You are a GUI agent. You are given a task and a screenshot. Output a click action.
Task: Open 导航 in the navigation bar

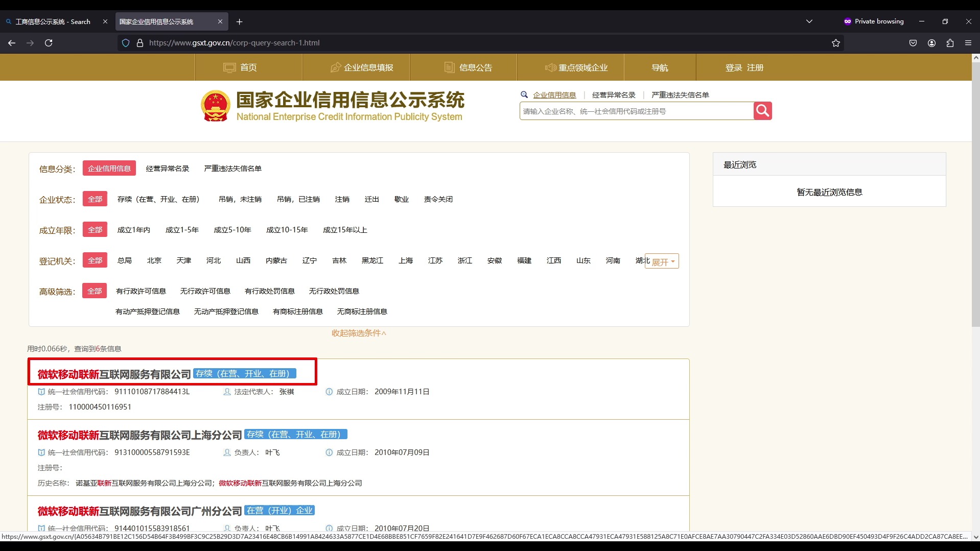click(x=660, y=67)
